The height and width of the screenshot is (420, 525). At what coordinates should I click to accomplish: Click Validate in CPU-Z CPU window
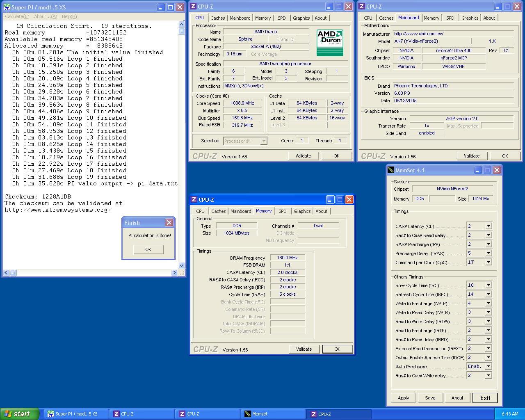(x=303, y=156)
